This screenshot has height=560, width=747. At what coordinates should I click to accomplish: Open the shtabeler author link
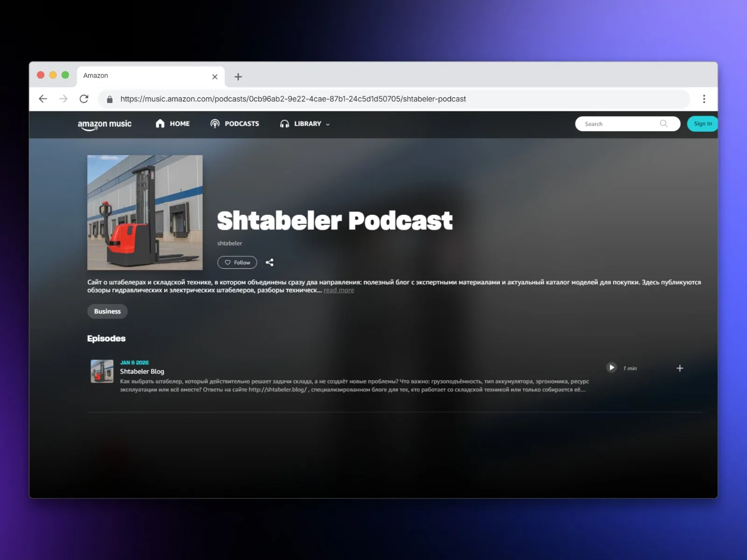[x=229, y=243]
